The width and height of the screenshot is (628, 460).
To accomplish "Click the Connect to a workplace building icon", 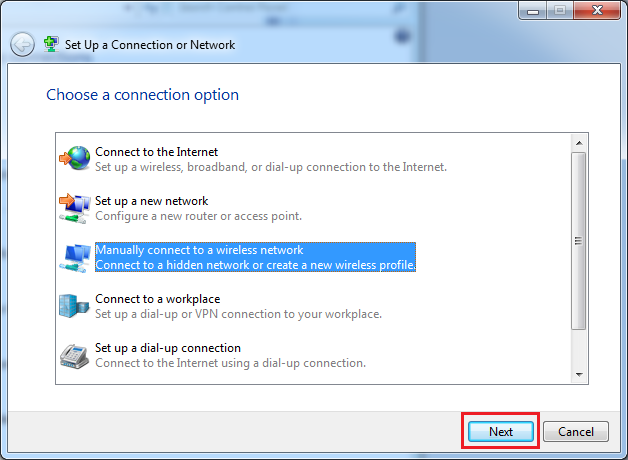I will [75, 306].
